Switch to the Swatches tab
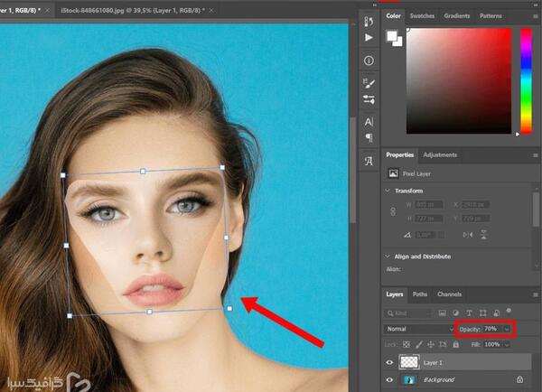The width and height of the screenshot is (542, 392). (422, 16)
